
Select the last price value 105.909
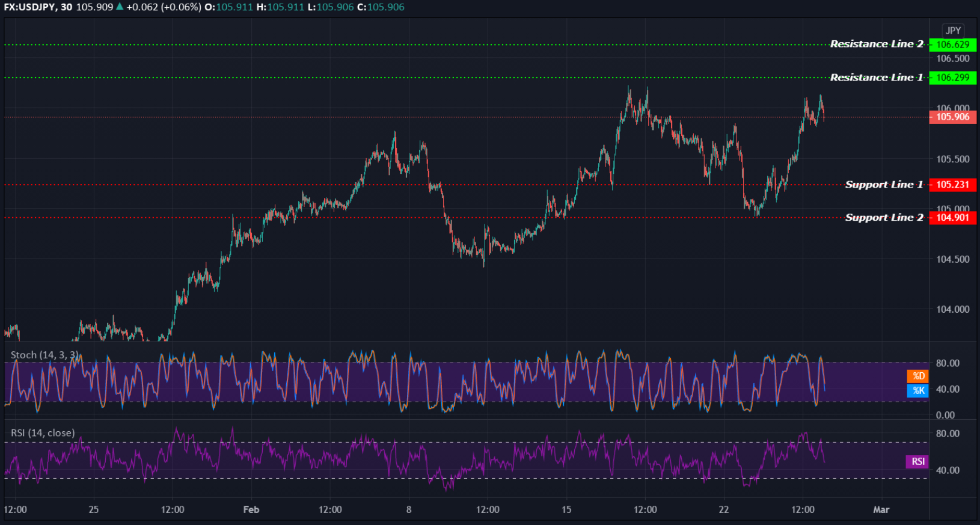(94, 7)
